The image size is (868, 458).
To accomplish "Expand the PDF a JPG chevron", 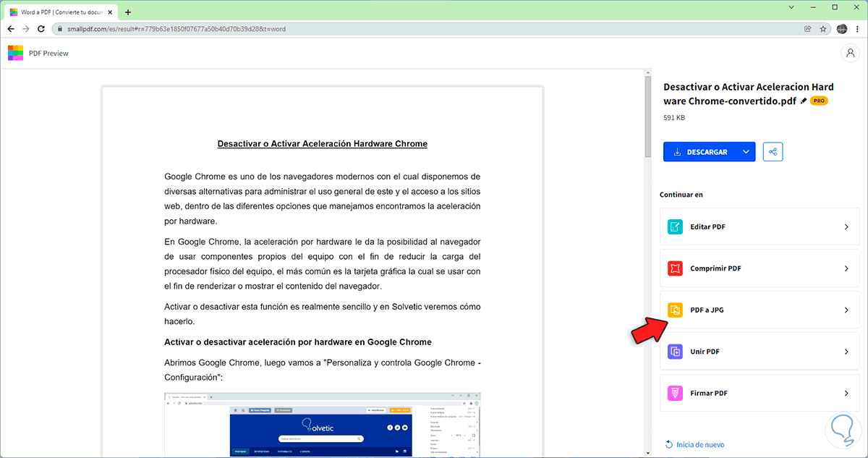I will (846, 310).
